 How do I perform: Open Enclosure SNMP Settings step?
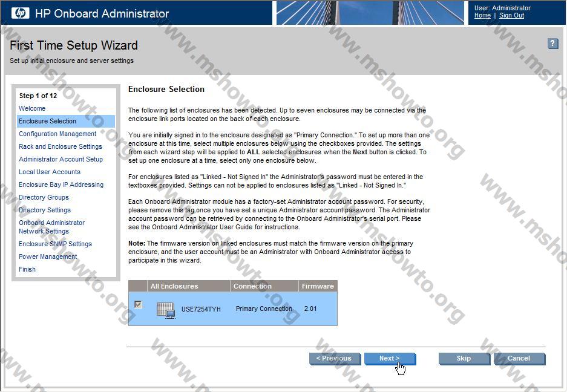[x=55, y=244]
